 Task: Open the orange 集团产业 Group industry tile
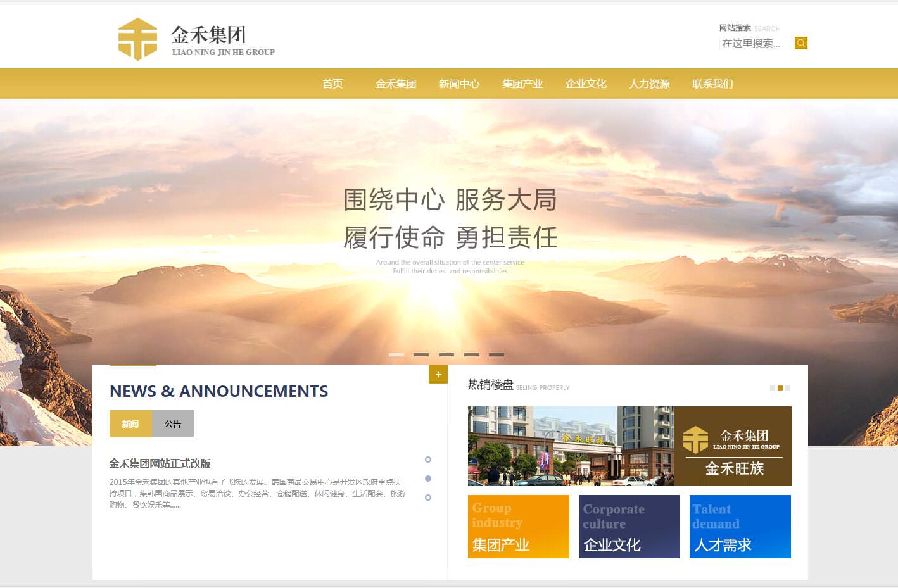point(518,527)
